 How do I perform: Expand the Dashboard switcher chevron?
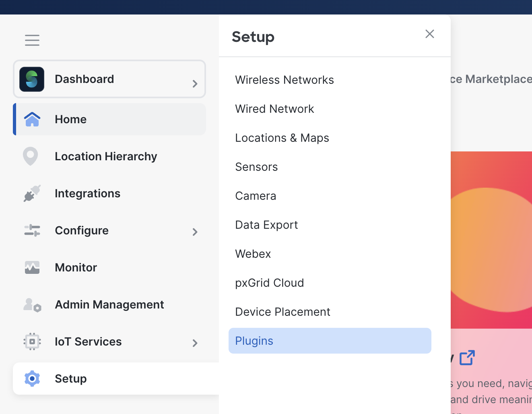[195, 84]
